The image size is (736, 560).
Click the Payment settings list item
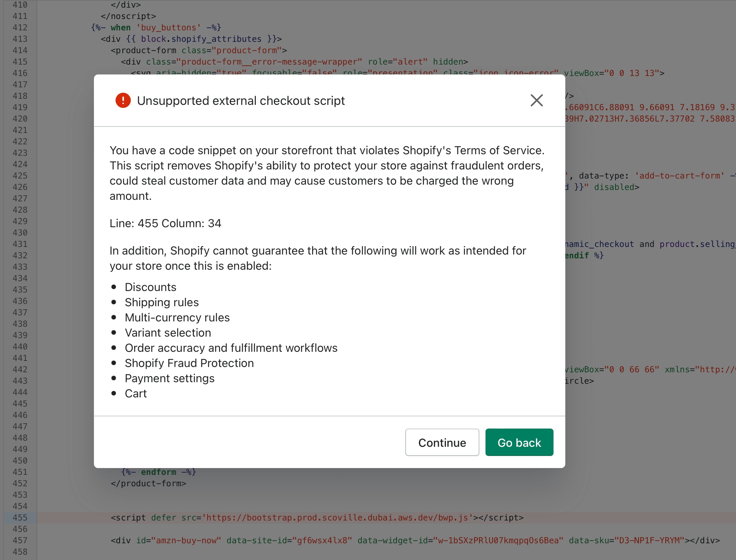pyautogui.click(x=170, y=378)
